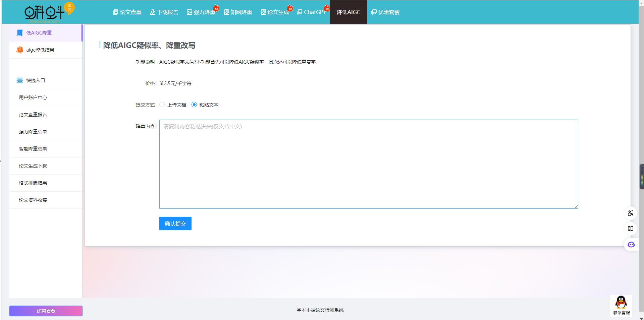Click the 低AIGC降重 document icon

(x=20, y=33)
